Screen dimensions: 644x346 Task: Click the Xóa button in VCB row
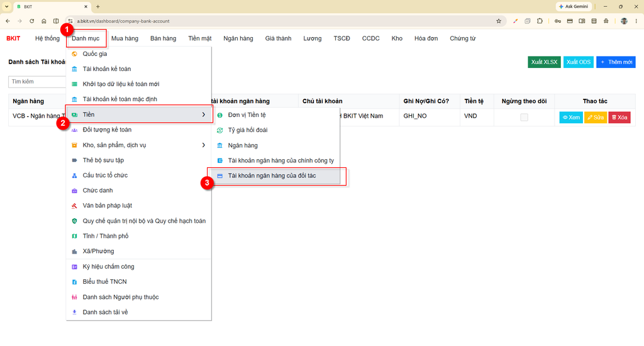(619, 118)
